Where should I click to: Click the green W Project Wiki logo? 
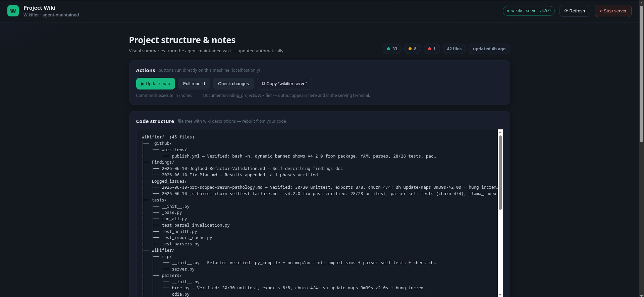click(x=13, y=11)
